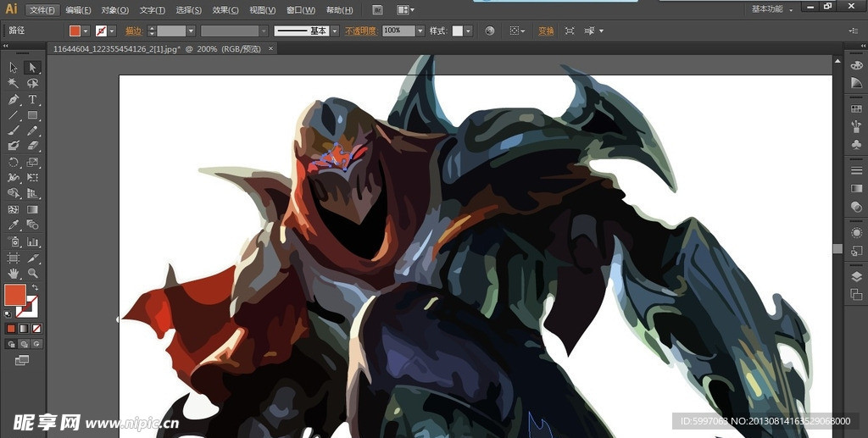Select the Width/Warp tool

point(14,178)
